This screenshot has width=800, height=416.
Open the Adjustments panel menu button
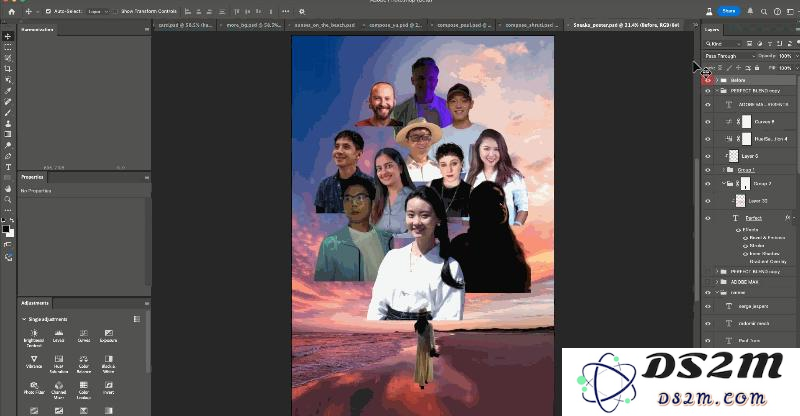(x=146, y=303)
